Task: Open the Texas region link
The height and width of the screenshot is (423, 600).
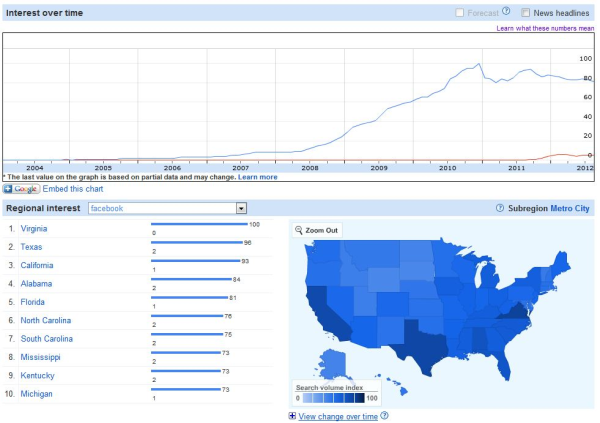Action: (x=31, y=247)
